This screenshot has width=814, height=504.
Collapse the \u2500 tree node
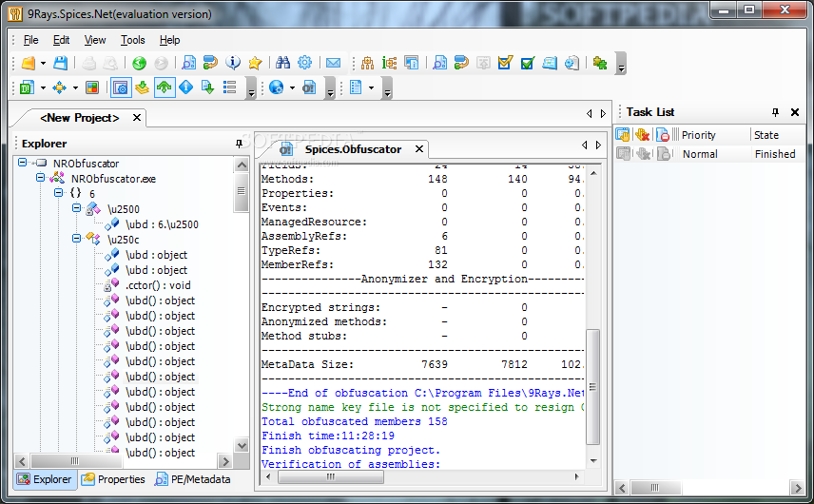coord(76,207)
